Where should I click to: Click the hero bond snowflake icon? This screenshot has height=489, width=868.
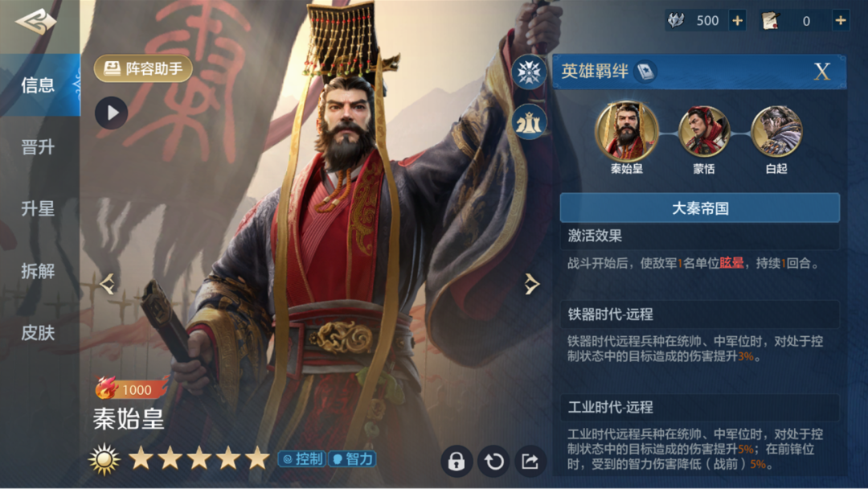(x=529, y=72)
